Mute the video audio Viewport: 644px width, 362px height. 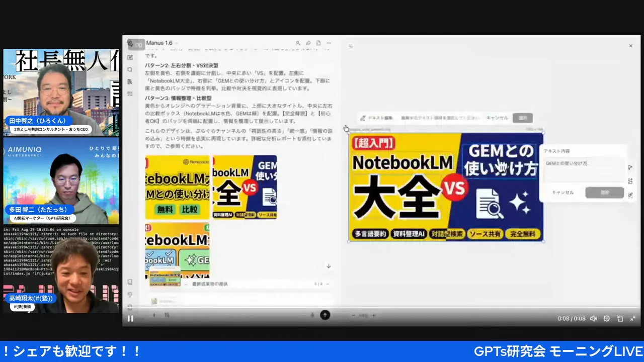click(x=594, y=318)
